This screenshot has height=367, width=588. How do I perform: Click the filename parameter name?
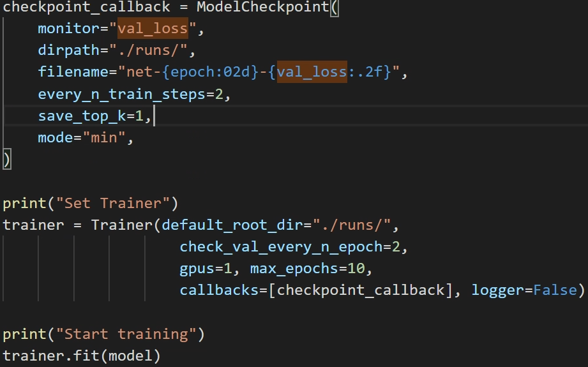pyautogui.click(x=73, y=72)
